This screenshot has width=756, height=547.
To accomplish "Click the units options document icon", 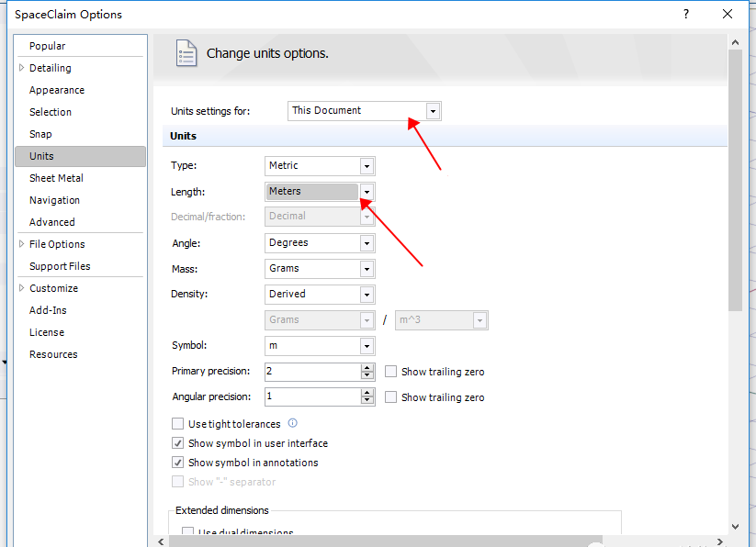I will pos(186,53).
